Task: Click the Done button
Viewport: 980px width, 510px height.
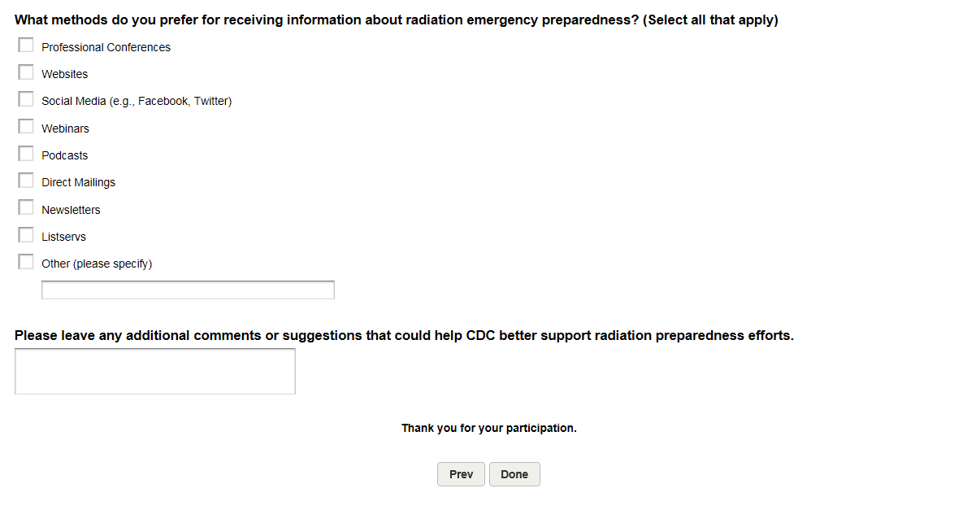Action: (x=514, y=474)
